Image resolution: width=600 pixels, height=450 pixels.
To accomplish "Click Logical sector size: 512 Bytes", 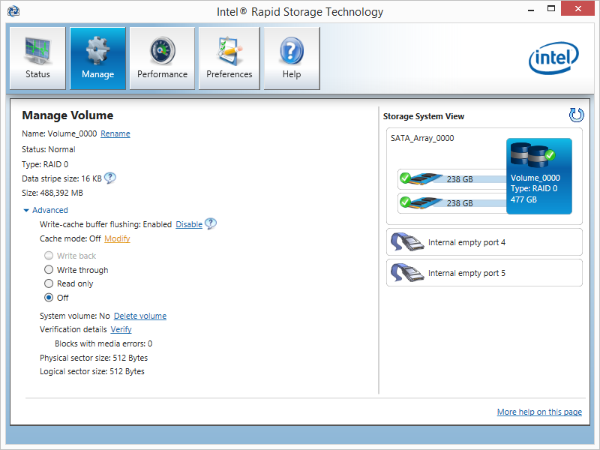I will 92,372.
